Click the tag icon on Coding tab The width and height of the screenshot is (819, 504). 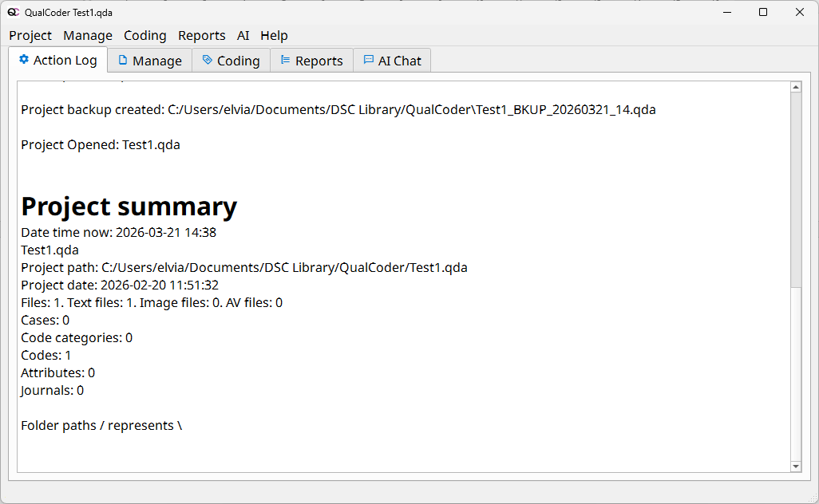pos(208,61)
